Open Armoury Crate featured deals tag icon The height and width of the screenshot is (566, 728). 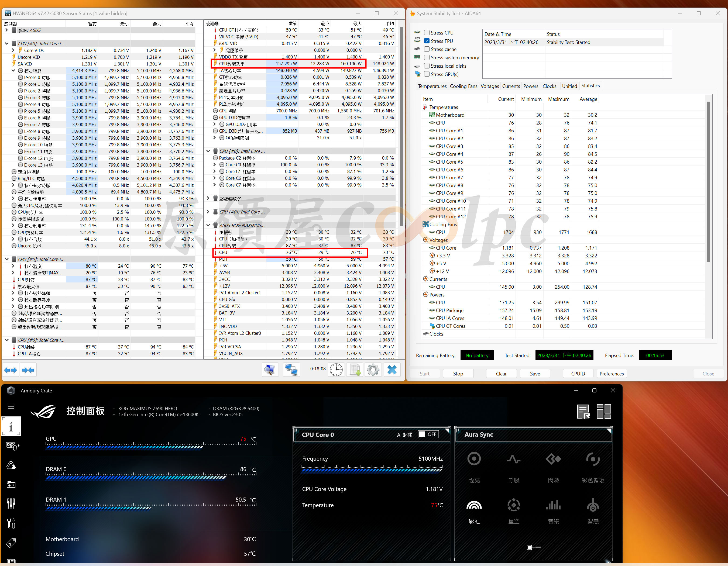(11, 543)
